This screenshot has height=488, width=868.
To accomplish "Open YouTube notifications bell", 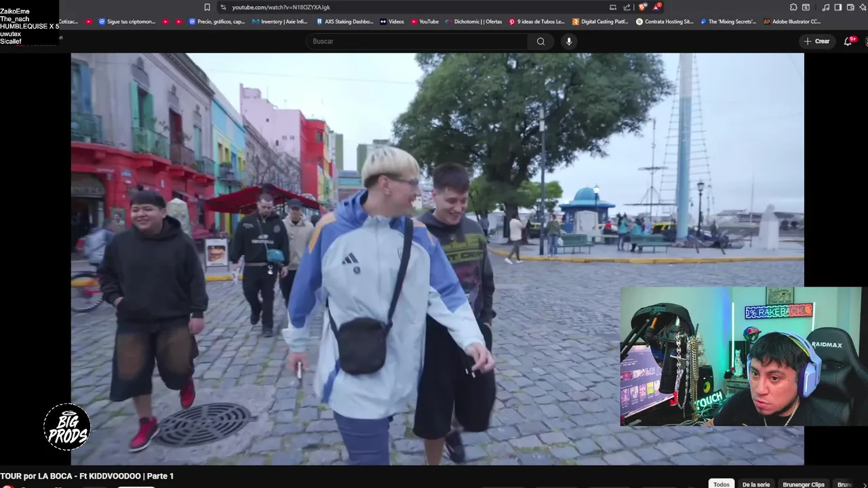I will [x=848, y=41].
